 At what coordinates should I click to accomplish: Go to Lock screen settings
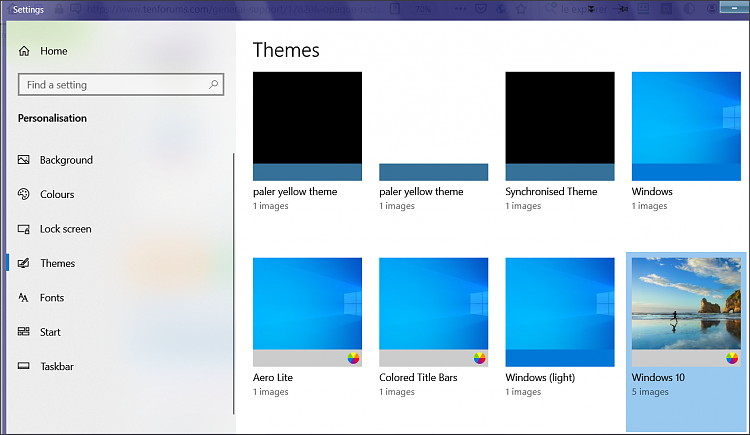click(66, 229)
